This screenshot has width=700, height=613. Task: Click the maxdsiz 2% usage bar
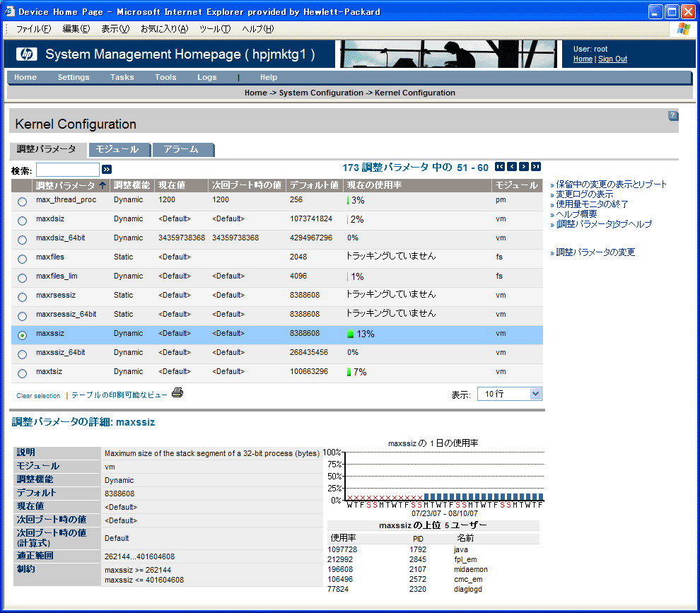[x=348, y=219]
